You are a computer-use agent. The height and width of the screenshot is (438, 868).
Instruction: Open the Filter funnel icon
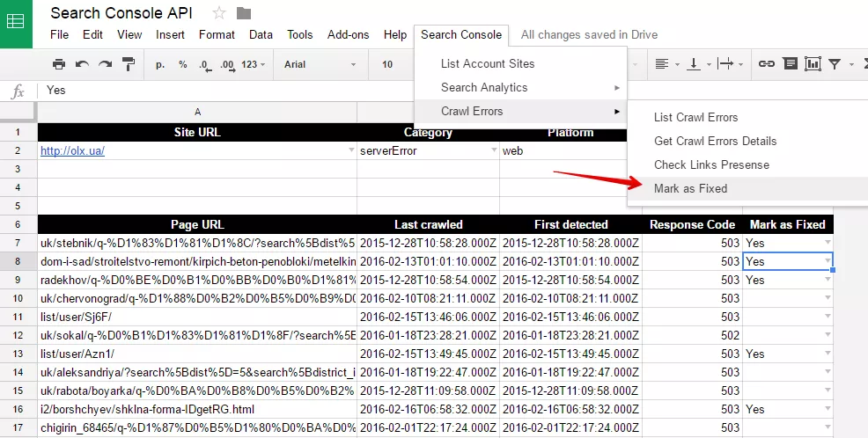[835, 64]
